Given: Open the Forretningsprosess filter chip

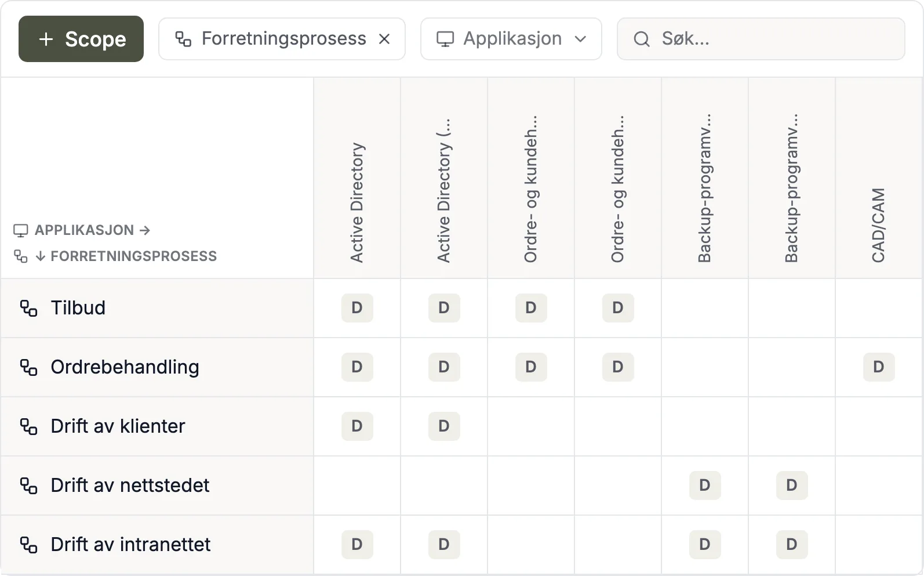Looking at the screenshot, I should point(282,39).
